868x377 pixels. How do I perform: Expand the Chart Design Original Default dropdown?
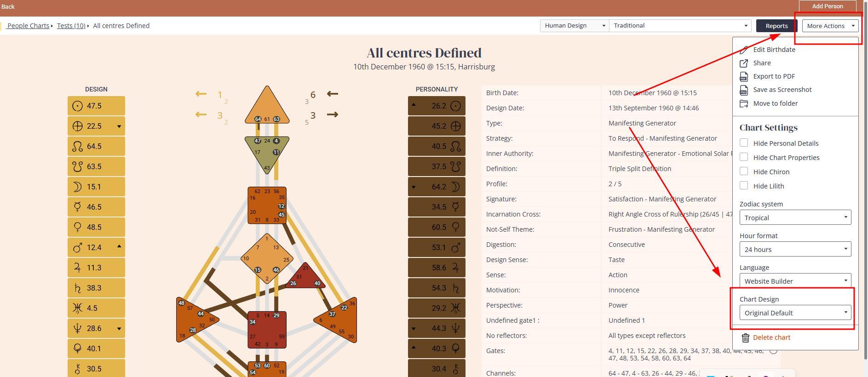pyautogui.click(x=795, y=313)
